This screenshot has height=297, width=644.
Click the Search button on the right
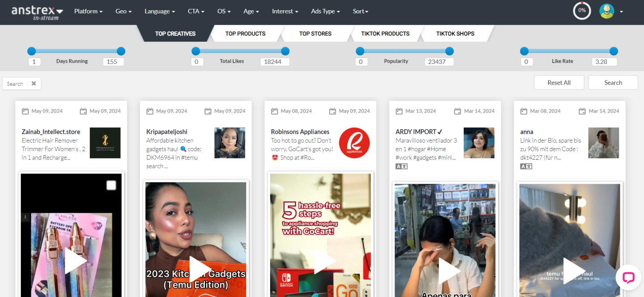click(613, 83)
